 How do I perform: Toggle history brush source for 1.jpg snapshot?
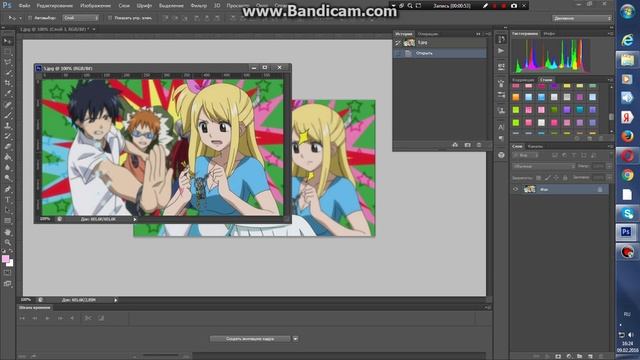(x=398, y=42)
